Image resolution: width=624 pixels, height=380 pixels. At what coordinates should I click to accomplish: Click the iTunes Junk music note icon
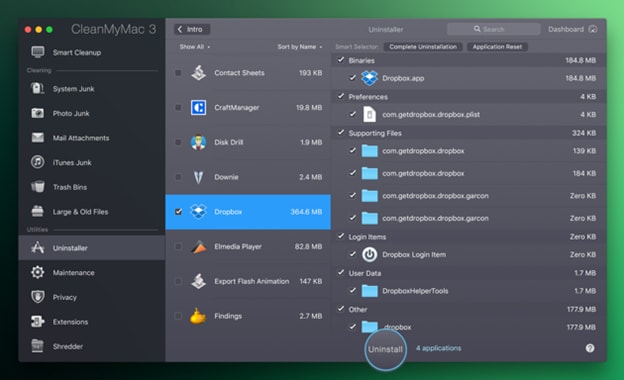tap(38, 162)
